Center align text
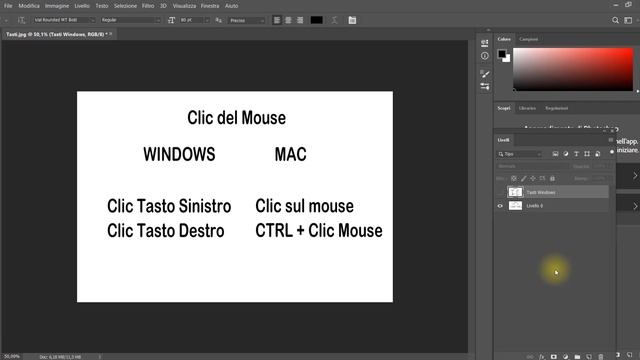Viewport: 640px width, 360px height. [288, 20]
